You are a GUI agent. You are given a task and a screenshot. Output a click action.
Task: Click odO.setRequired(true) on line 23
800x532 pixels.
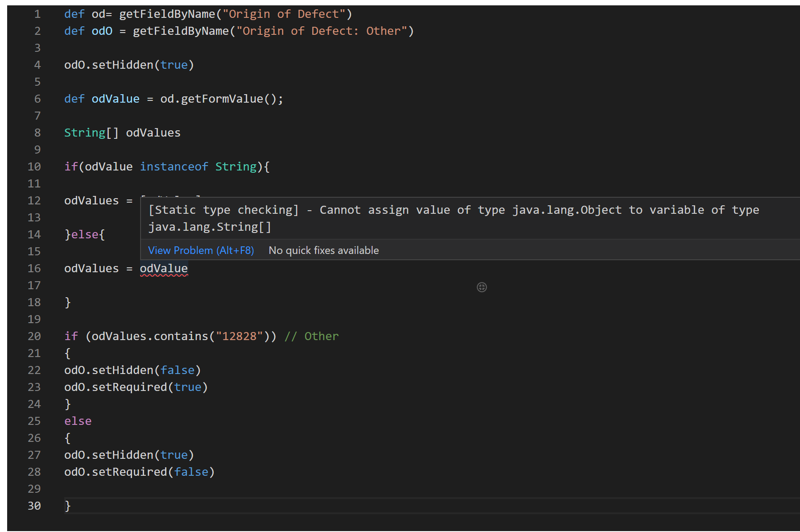tap(136, 387)
